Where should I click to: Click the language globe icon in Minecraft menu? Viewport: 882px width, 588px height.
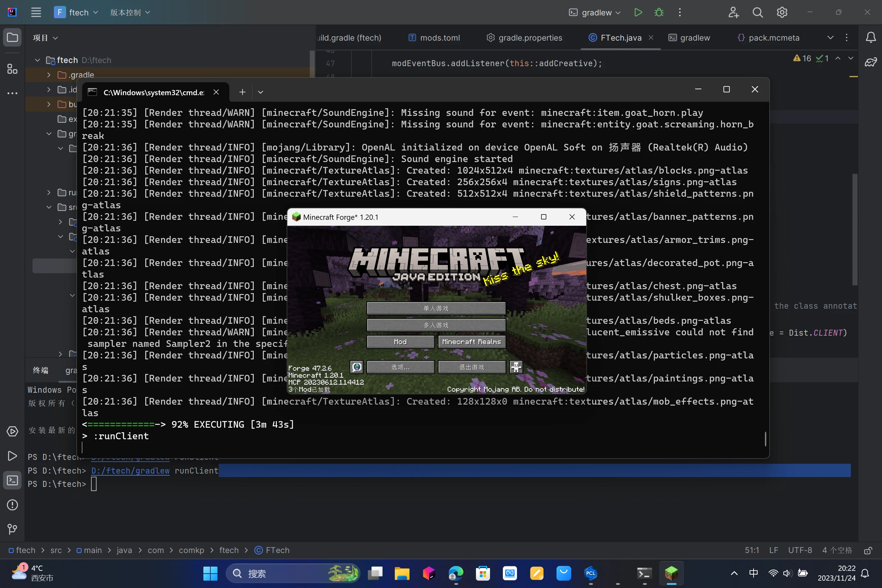(357, 367)
